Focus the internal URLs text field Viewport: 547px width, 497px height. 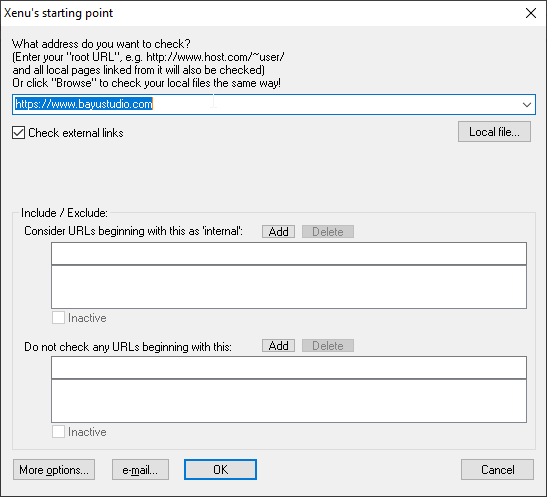click(289, 254)
